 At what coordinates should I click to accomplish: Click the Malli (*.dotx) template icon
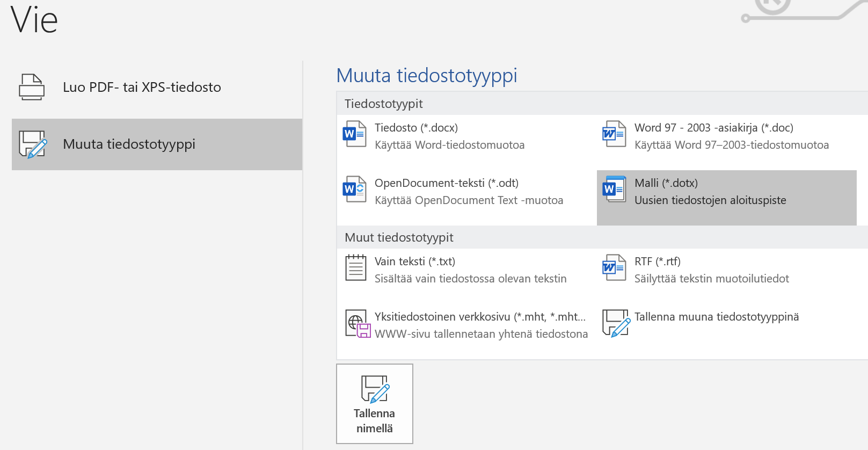(x=614, y=189)
